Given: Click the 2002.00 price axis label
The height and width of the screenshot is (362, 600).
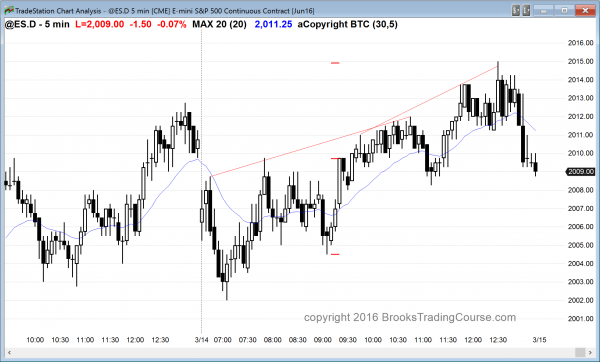Looking at the screenshot, I should click(580, 300).
